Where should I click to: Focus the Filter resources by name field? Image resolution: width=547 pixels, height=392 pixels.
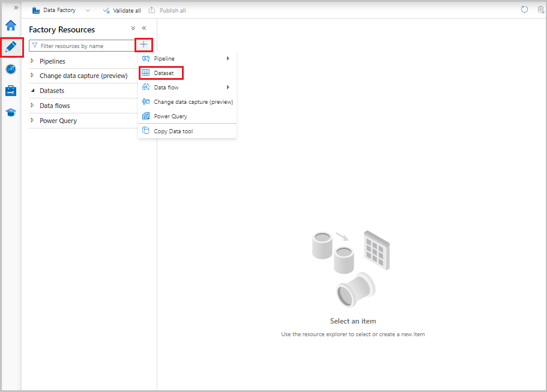[82, 46]
